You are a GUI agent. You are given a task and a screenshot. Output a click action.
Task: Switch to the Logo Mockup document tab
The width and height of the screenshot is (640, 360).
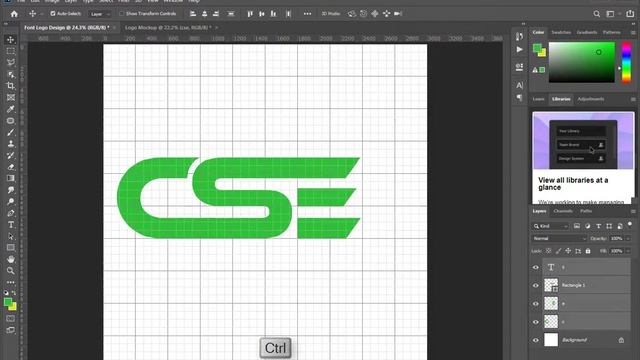coord(168,28)
